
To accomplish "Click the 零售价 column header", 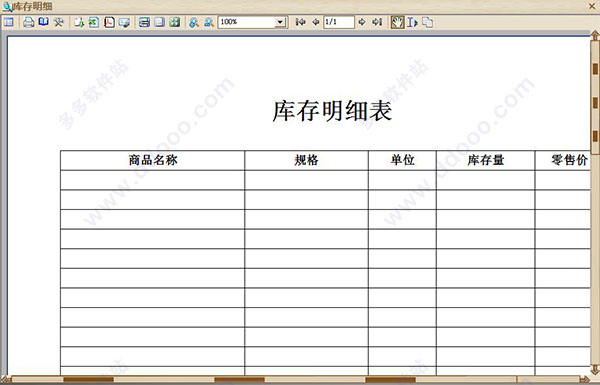I will coord(563,160).
